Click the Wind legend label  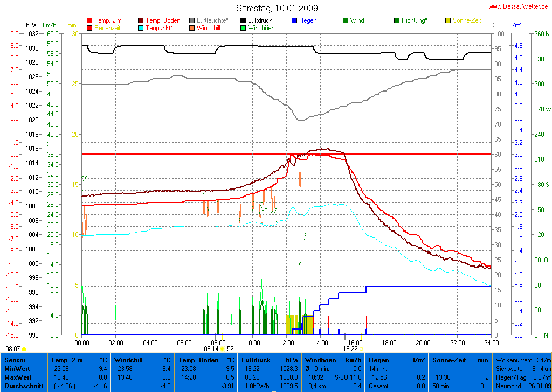357,20
